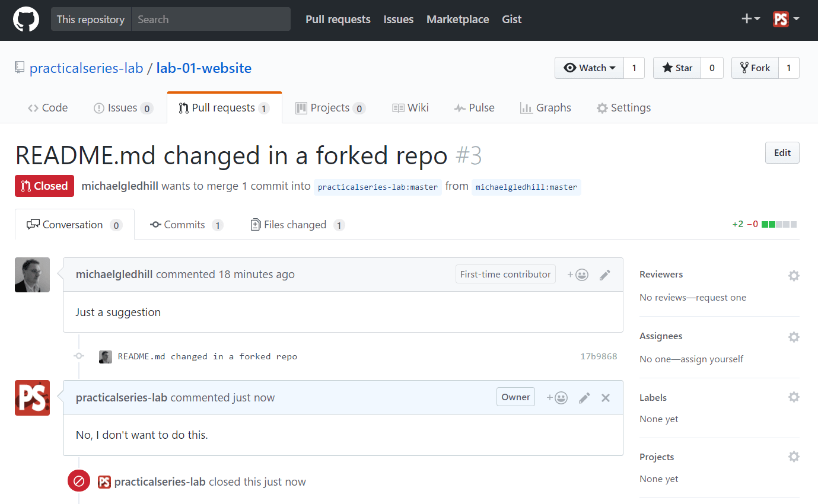Screen dimensions: 818x504
Task: Click the First-time contributor badge
Action: (505, 275)
